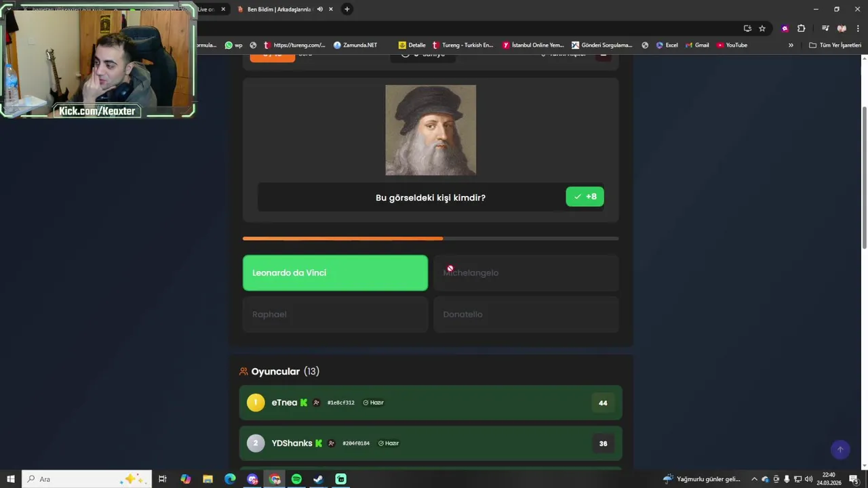This screenshot has width=868, height=488.
Task: Open Copilot from the taskbar
Action: [185, 479]
